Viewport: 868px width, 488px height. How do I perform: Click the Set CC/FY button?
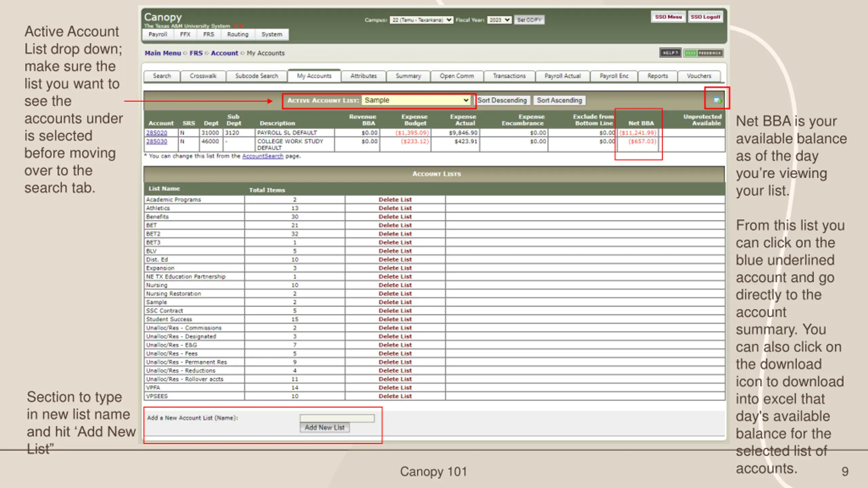[x=529, y=20]
